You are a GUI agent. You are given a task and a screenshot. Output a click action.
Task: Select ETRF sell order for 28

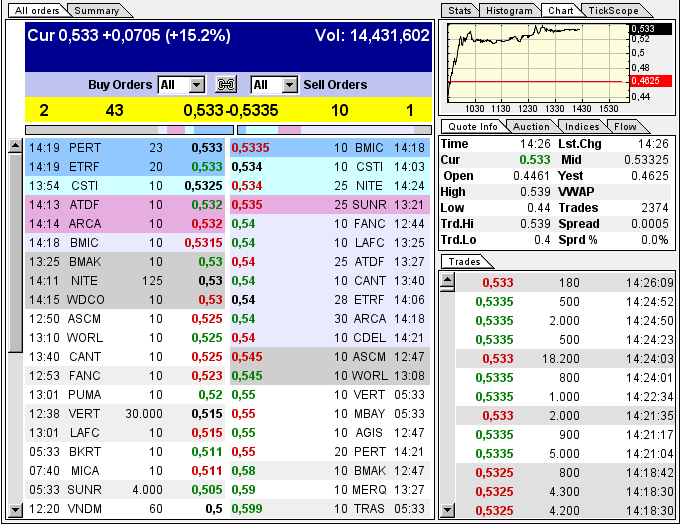pos(330,300)
